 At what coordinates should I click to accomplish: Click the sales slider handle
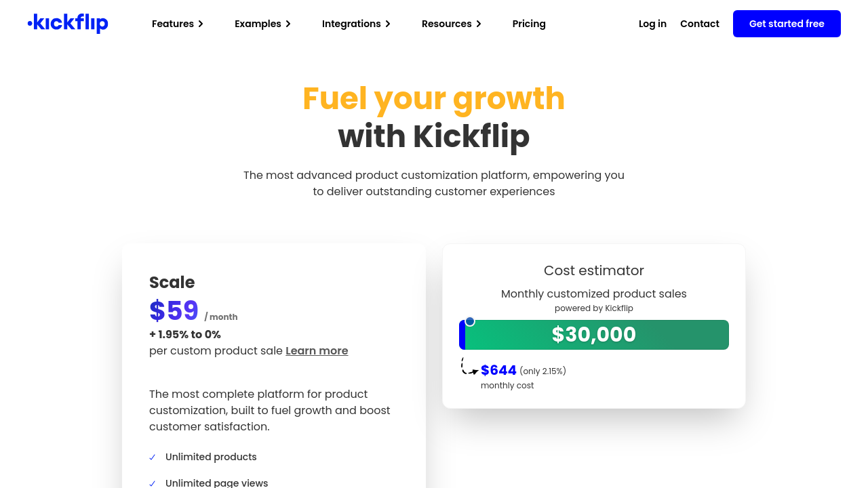coord(470,321)
